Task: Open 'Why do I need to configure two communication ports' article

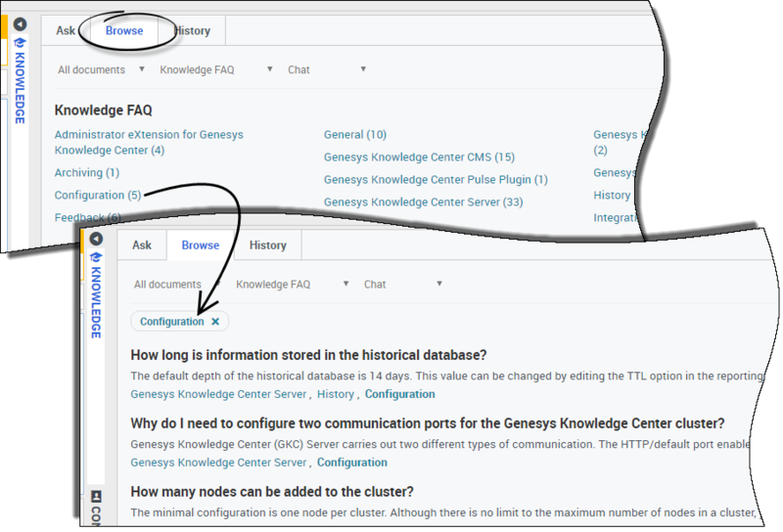Action: (428, 423)
